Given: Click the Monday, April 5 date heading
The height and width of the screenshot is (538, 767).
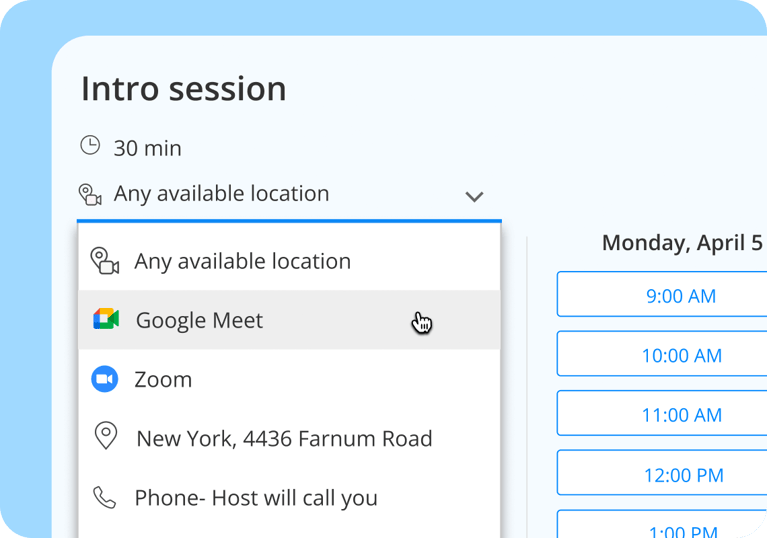Looking at the screenshot, I should pyautogui.click(x=682, y=243).
